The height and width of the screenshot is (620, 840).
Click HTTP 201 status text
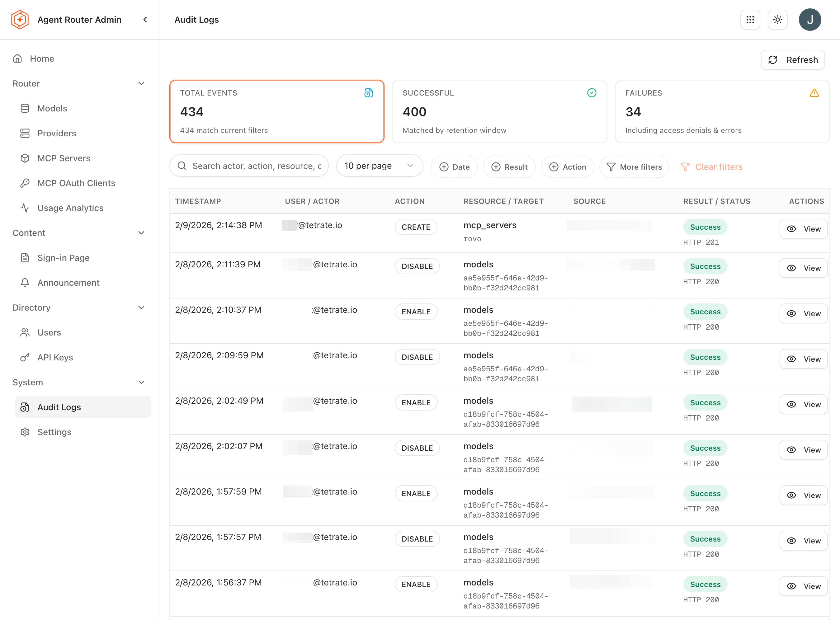coord(701,242)
